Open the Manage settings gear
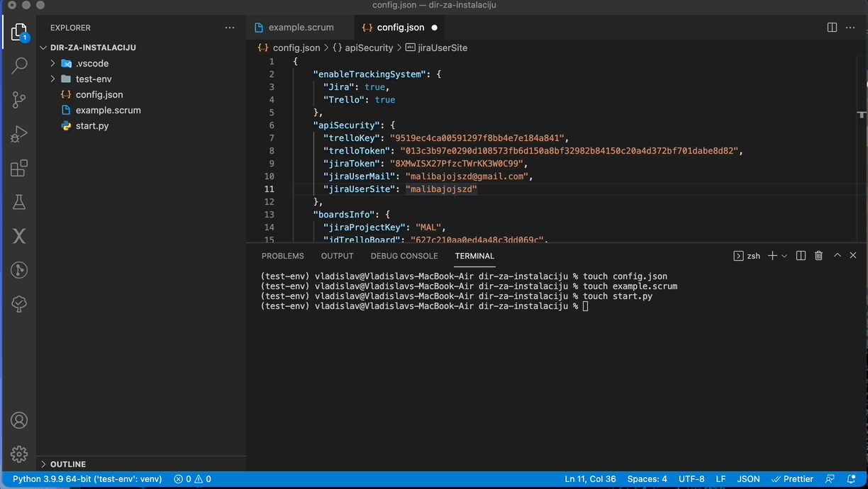Screen dimensions: 868x489 pyautogui.click(x=19, y=454)
